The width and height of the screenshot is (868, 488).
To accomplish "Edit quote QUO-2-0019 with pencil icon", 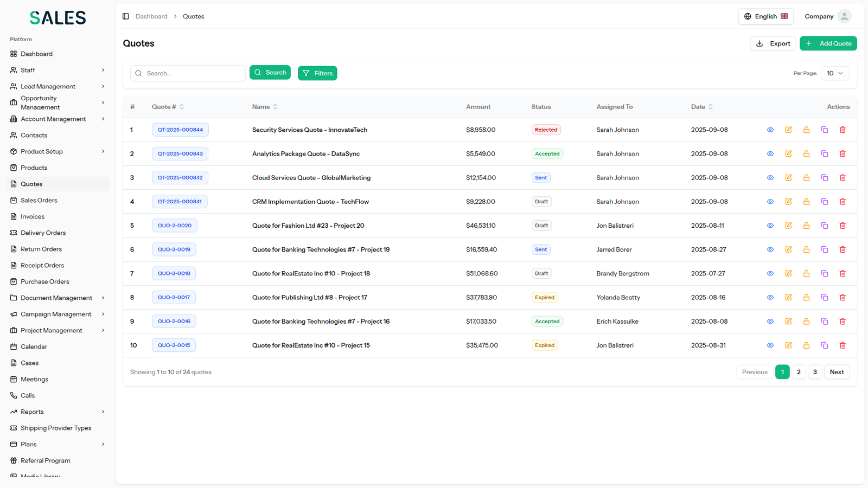I will [788, 249].
